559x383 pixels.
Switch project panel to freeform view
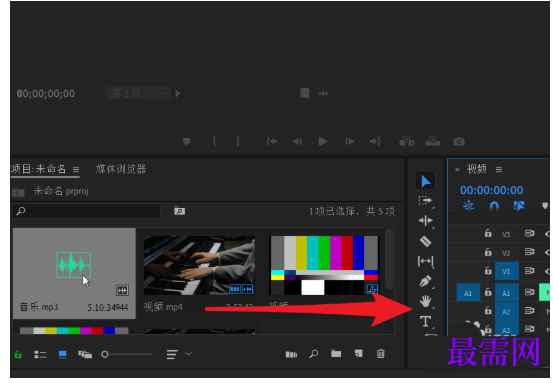pos(85,354)
